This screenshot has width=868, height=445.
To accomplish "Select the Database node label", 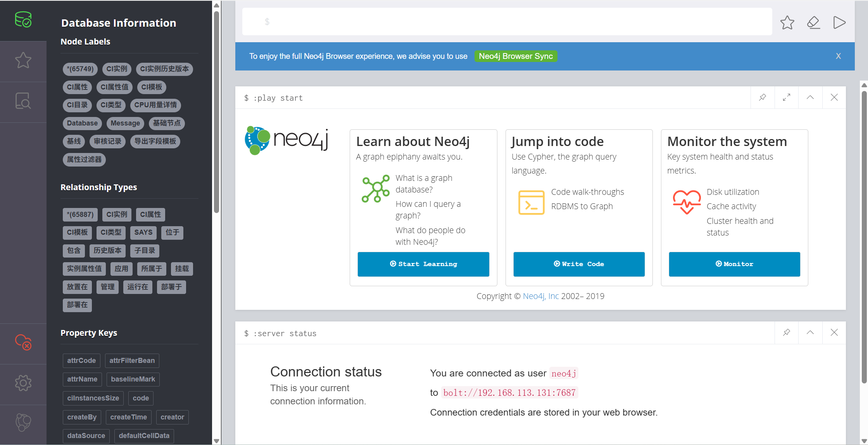I will (x=82, y=123).
